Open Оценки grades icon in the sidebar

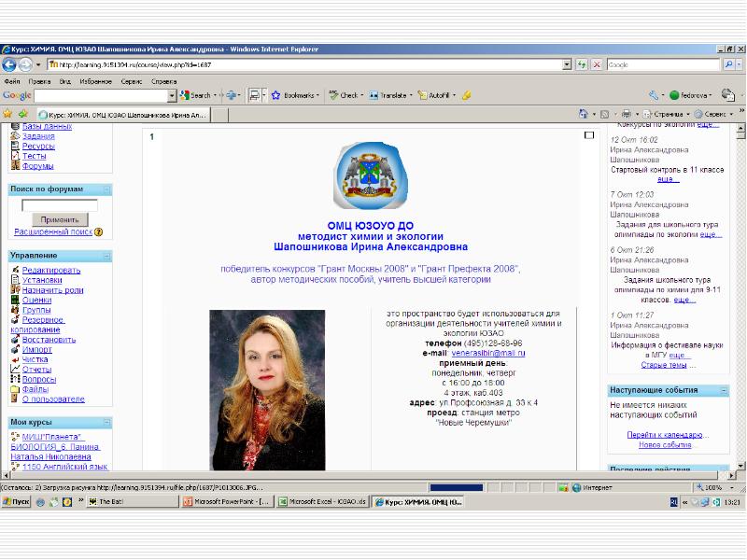(x=16, y=300)
